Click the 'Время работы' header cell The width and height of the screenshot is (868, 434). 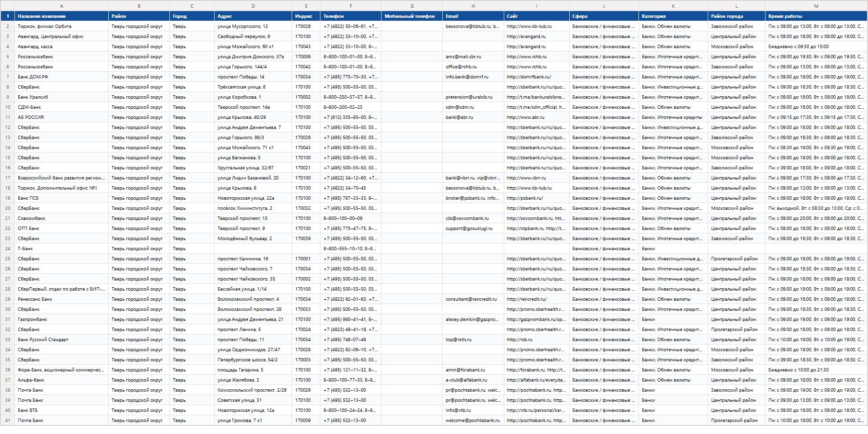tap(816, 16)
